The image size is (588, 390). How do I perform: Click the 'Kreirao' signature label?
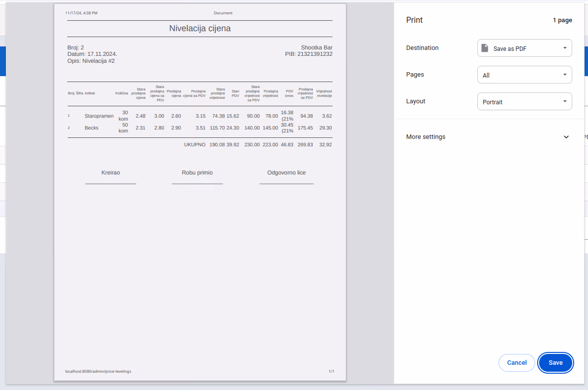point(111,173)
